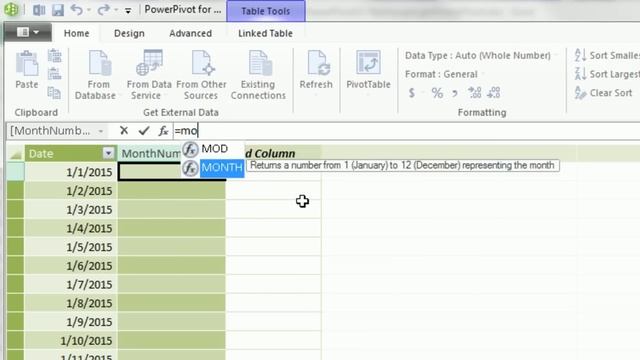Open the Undo history dropdown arrow
This screenshot has height=360, width=640.
coord(89,10)
